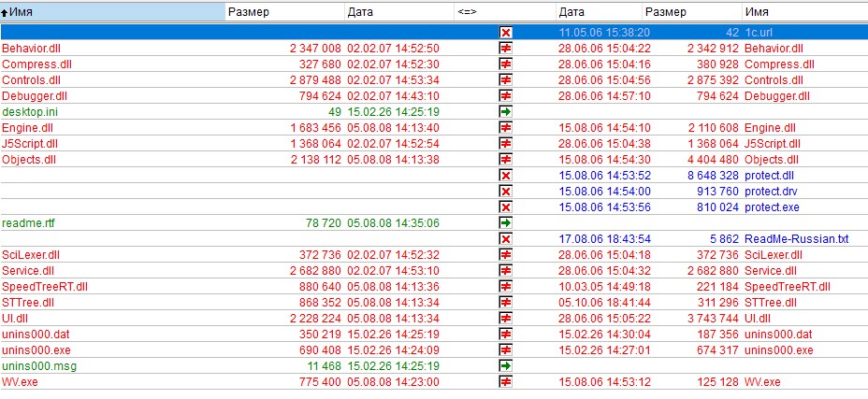Select left-side SpeedTreeRT.dll file name
This screenshot has height=399, width=868.
point(45,287)
